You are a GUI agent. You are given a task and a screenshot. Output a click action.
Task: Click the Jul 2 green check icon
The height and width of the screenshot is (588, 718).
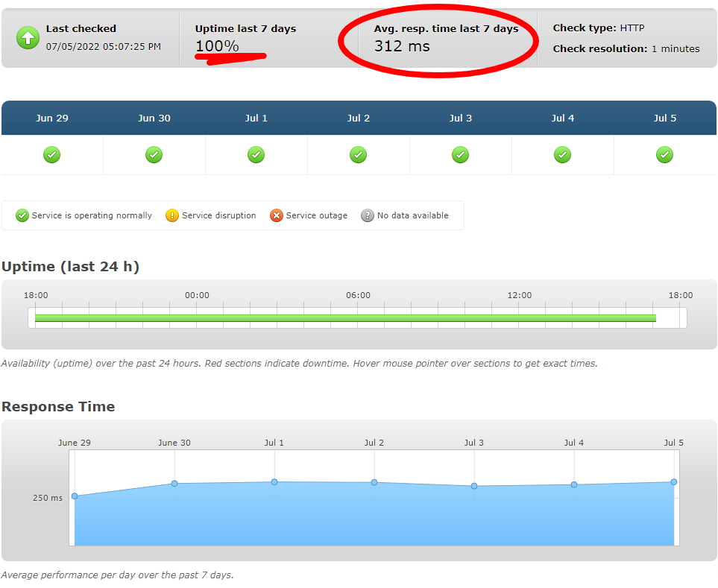click(x=358, y=155)
